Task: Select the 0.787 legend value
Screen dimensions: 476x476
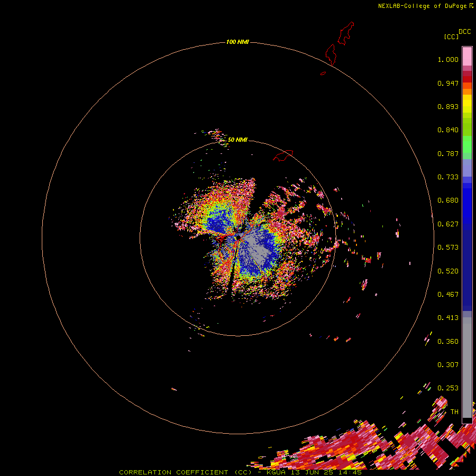Action: point(448,153)
